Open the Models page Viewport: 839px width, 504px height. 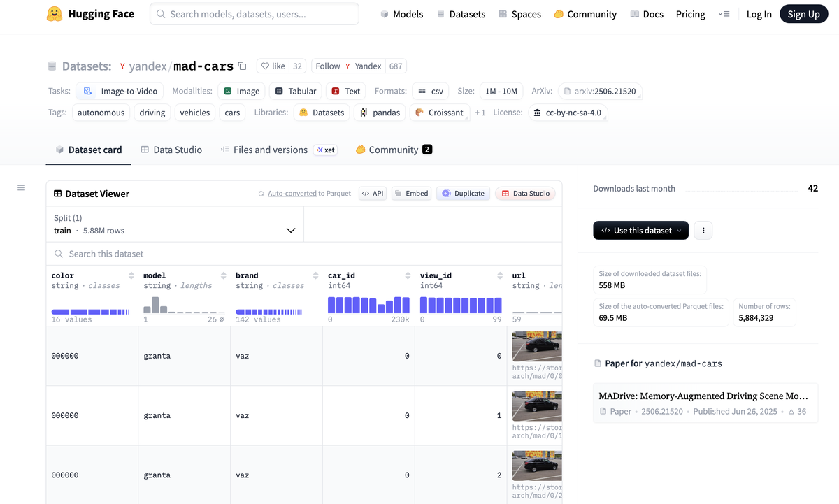point(402,14)
